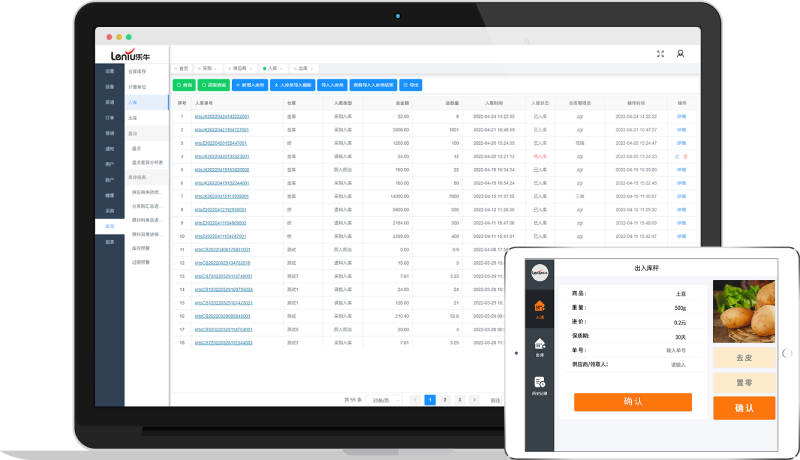Select the 入库 house icon on tablet sidebar
The height and width of the screenshot is (460, 800).
(539, 308)
